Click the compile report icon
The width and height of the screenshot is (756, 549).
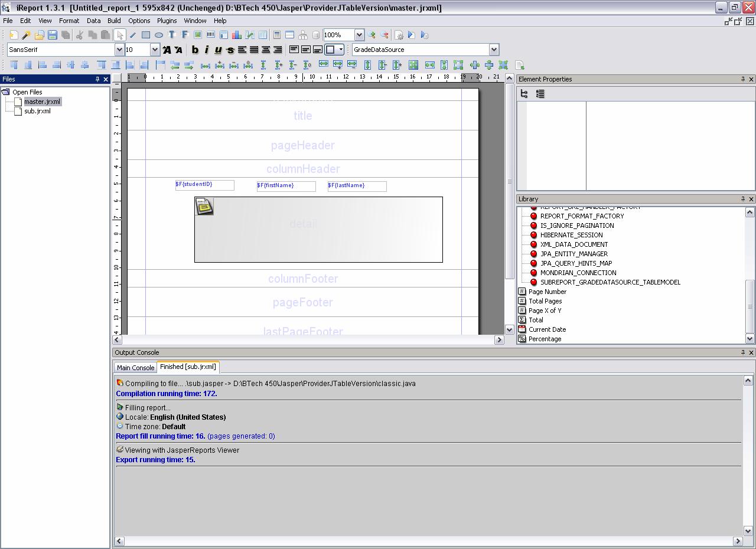coord(399,35)
